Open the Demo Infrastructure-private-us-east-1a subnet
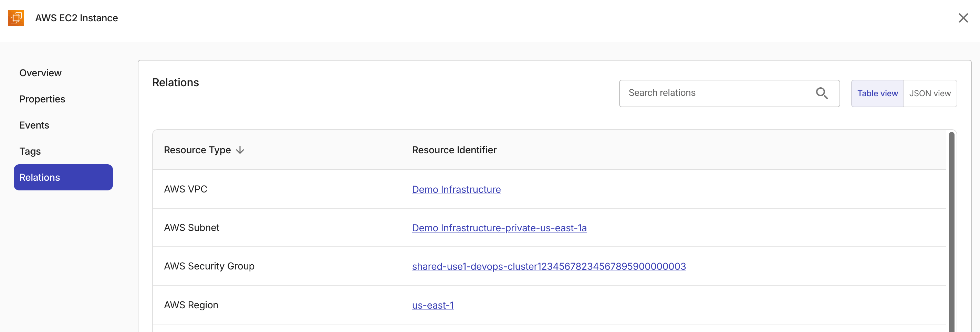Image resolution: width=980 pixels, height=332 pixels. pyautogui.click(x=499, y=228)
